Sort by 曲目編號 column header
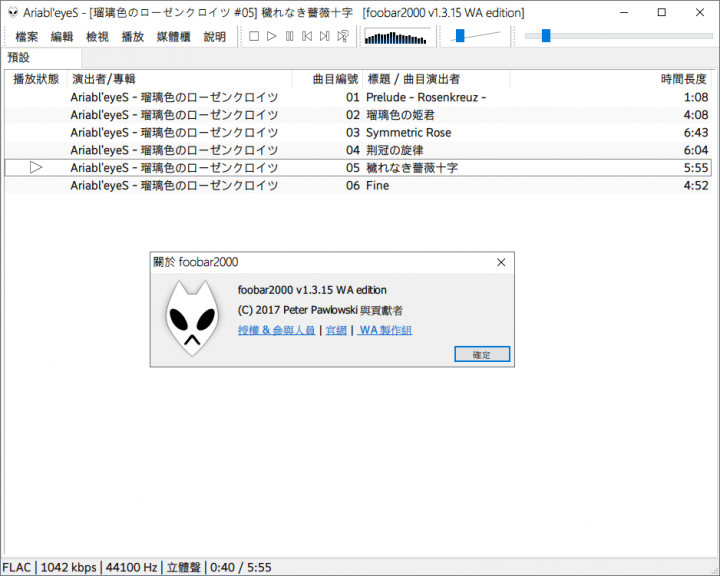 coord(327,79)
